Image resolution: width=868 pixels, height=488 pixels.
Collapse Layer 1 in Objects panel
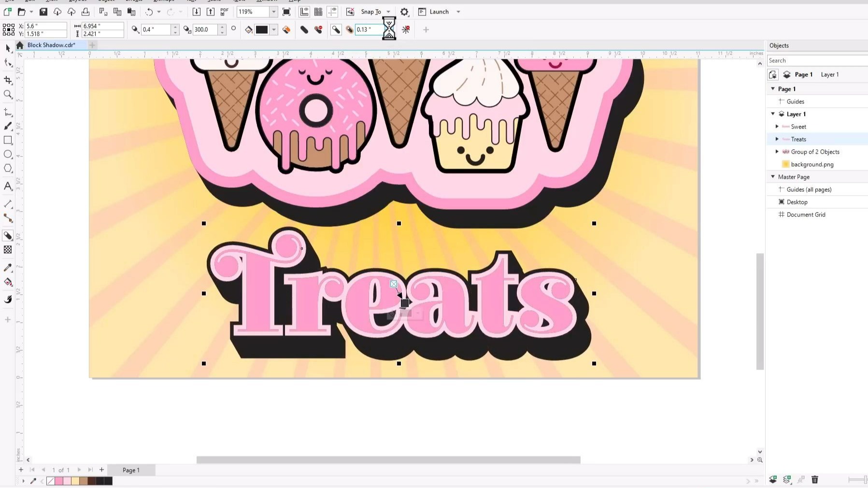coord(773,114)
